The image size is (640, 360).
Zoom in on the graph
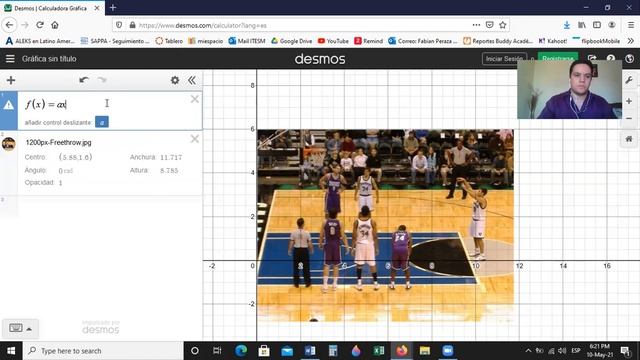pos(629,101)
